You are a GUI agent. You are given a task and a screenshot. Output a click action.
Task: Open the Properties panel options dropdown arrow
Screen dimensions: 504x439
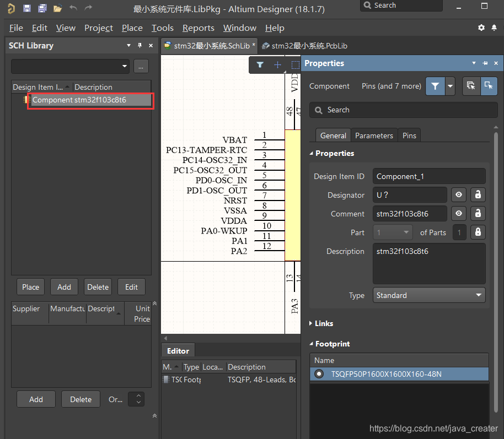coord(474,63)
